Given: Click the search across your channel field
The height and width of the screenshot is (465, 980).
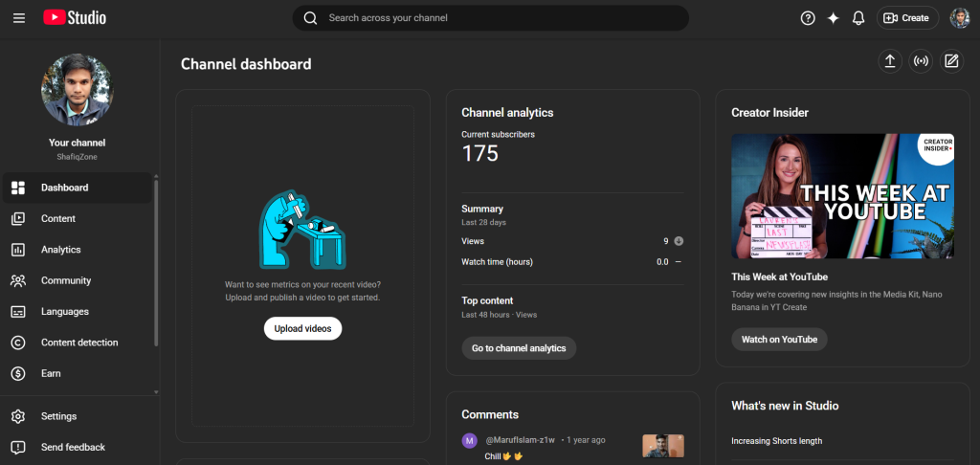Looking at the screenshot, I should pos(491,18).
